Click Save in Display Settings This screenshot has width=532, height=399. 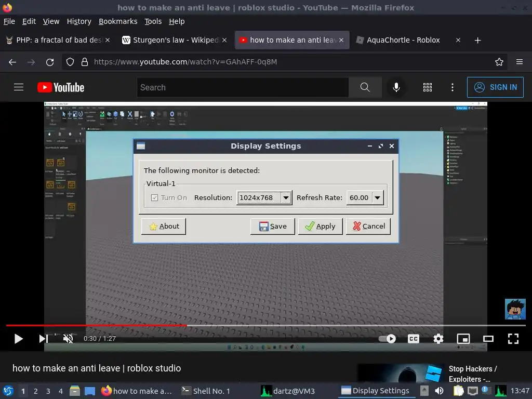pos(272,227)
